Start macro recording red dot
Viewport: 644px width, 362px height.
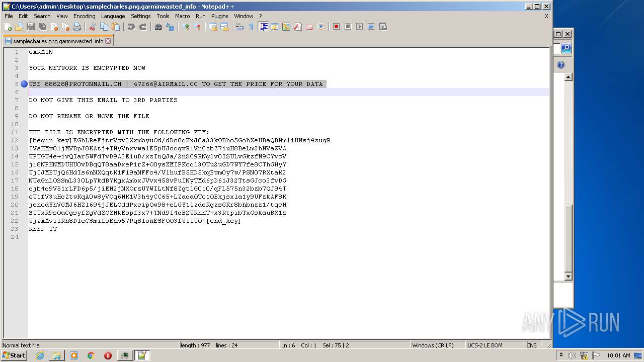(336, 27)
